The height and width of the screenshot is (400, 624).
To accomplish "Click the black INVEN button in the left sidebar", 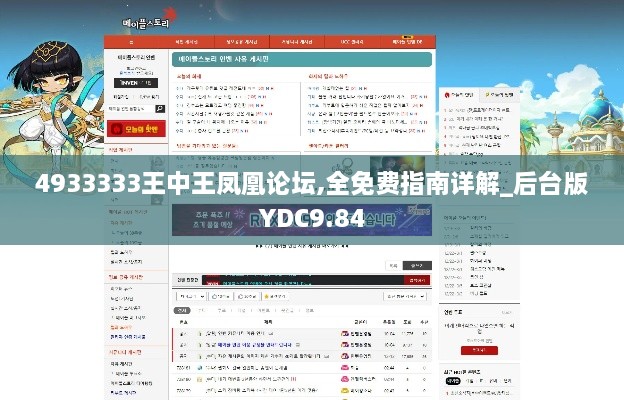I will [x=136, y=83].
